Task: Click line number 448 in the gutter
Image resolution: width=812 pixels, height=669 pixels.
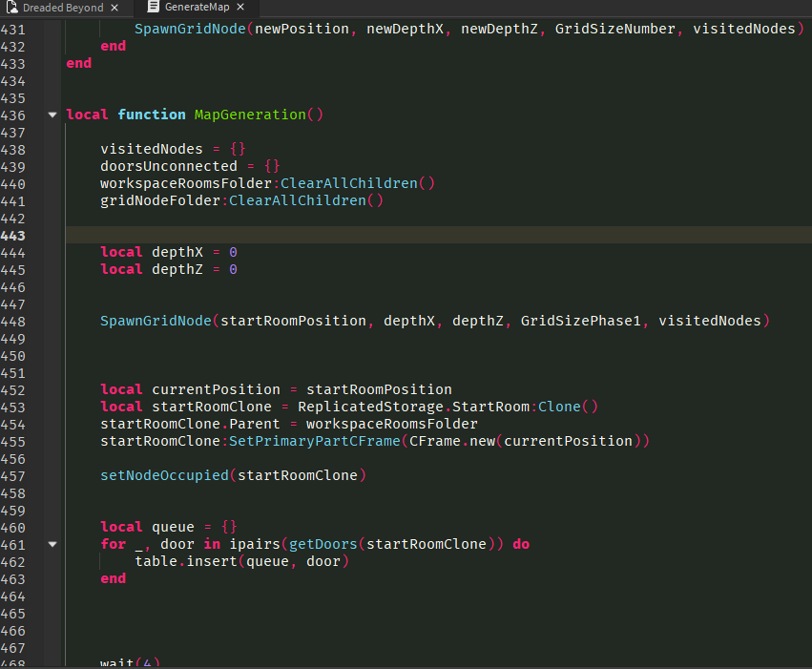Action: (x=13, y=321)
